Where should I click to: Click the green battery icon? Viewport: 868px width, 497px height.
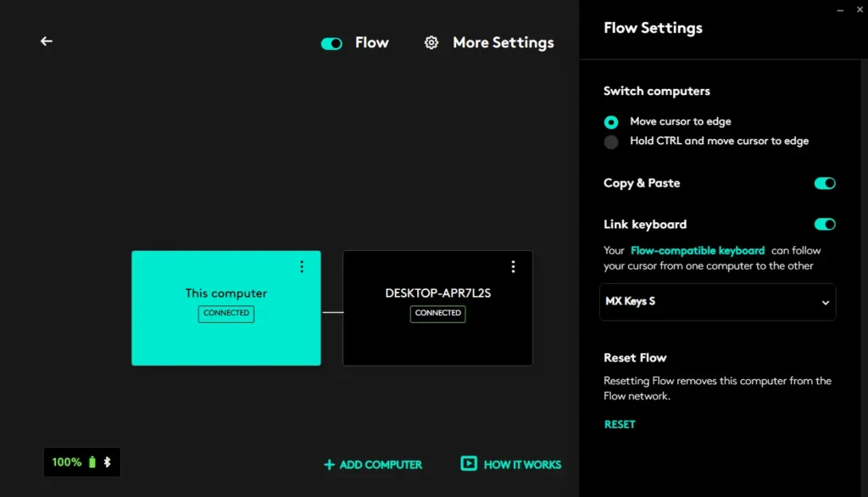[x=92, y=462]
